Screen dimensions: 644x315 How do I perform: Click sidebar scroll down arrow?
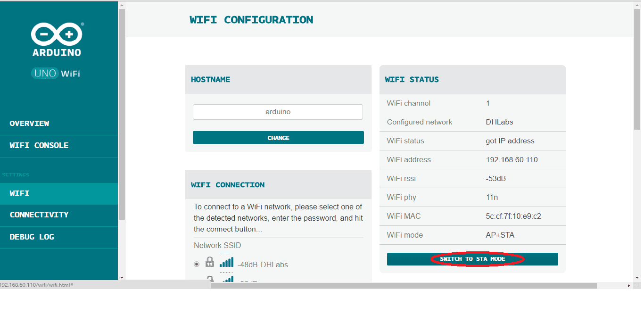pos(122,277)
